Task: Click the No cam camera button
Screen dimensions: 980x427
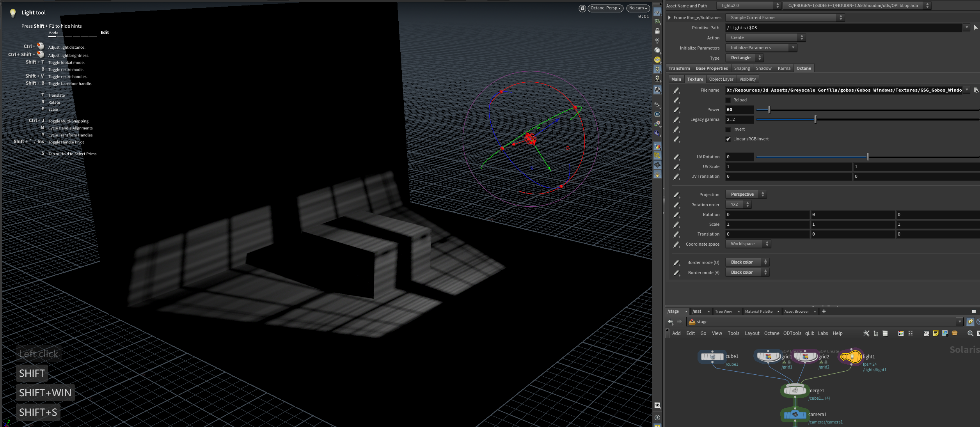Action: pos(638,8)
